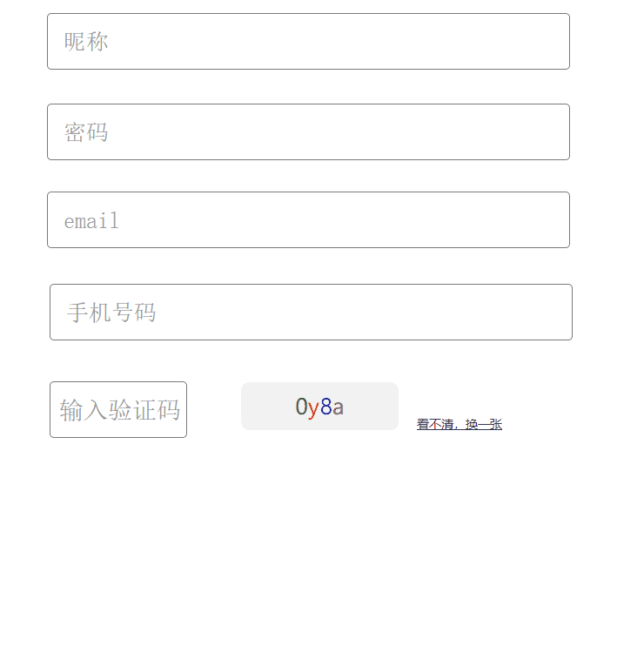Place cursor in the verification code box
Viewport: 644px width, 646px height.
(118, 410)
